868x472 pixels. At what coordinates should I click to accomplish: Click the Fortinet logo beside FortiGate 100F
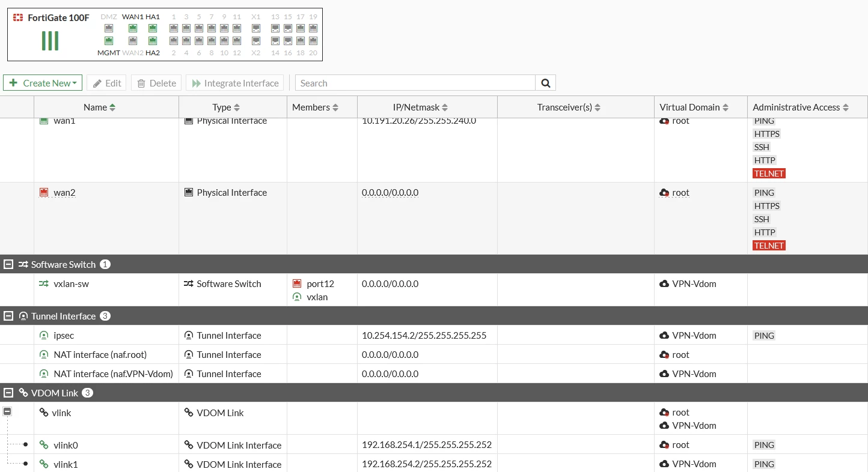tap(18, 17)
